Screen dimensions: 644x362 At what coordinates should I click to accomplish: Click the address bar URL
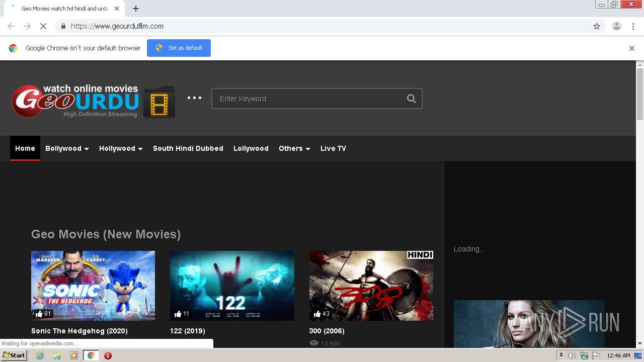117,26
